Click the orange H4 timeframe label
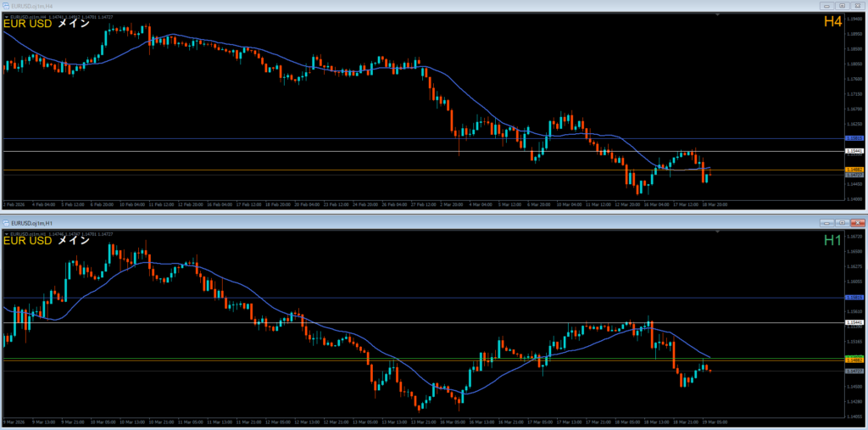This screenshot has width=868, height=430. click(x=832, y=22)
